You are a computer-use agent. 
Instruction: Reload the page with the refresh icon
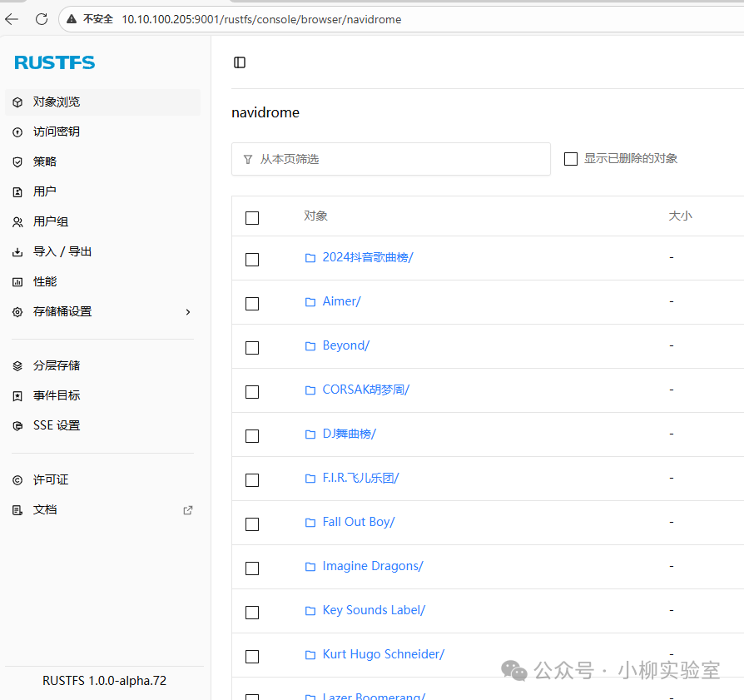pyautogui.click(x=42, y=19)
